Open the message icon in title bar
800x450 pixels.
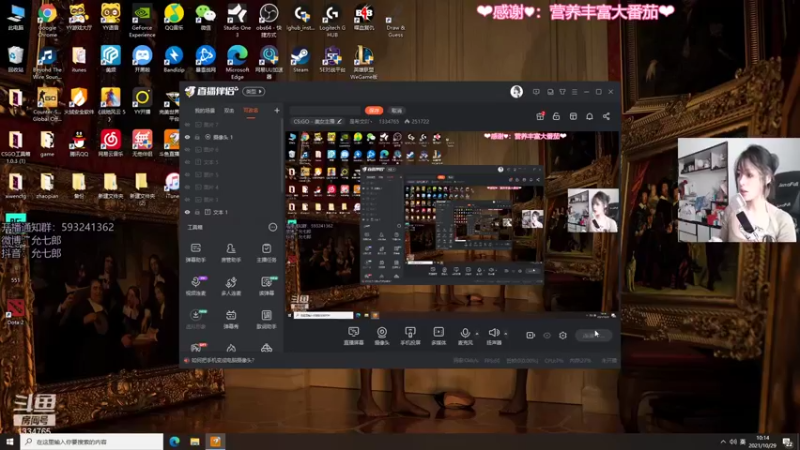point(536,92)
